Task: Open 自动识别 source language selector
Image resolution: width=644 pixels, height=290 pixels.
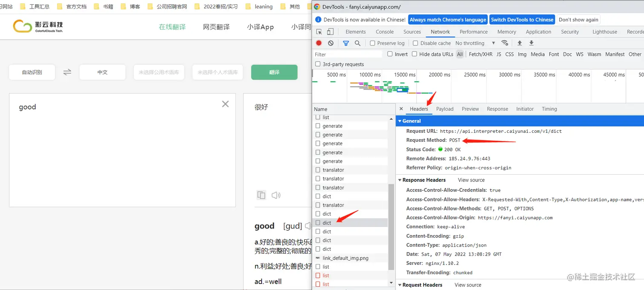Action: 32,72
